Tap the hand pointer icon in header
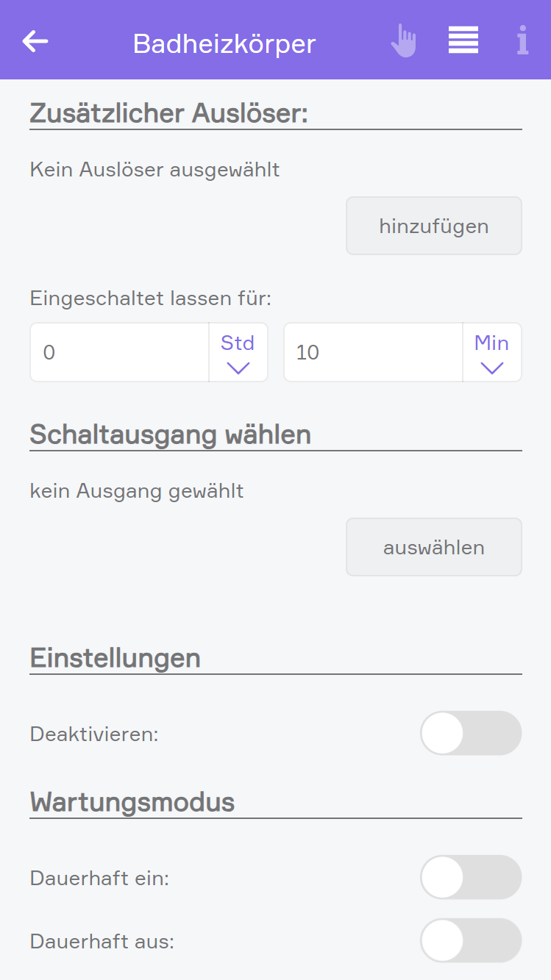This screenshot has height=980, width=551. [x=403, y=41]
